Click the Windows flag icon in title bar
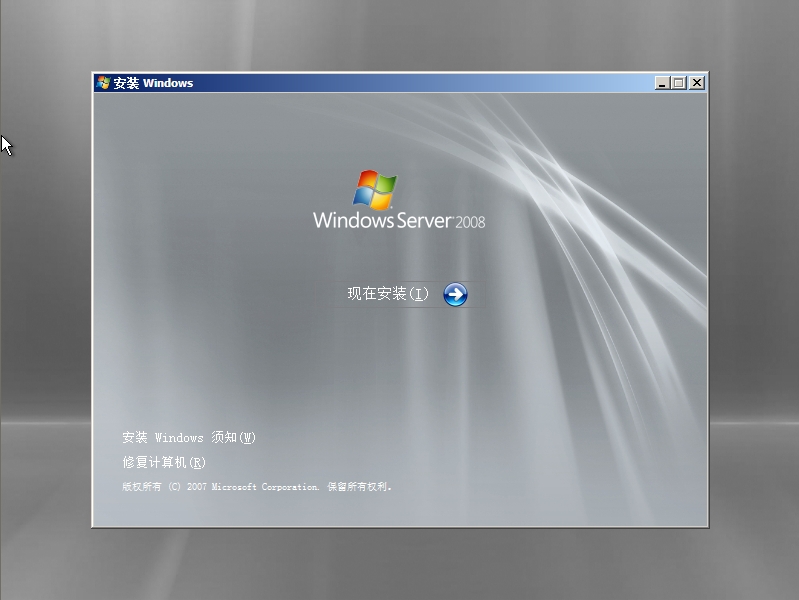This screenshot has width=799, height=600. (x=103, y=83)
